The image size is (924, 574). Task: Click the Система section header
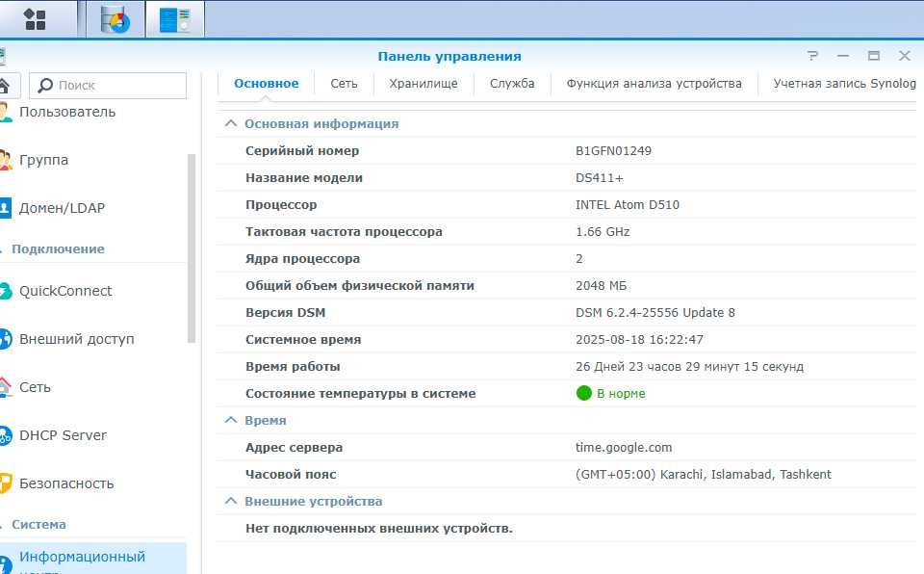(38, 525)
